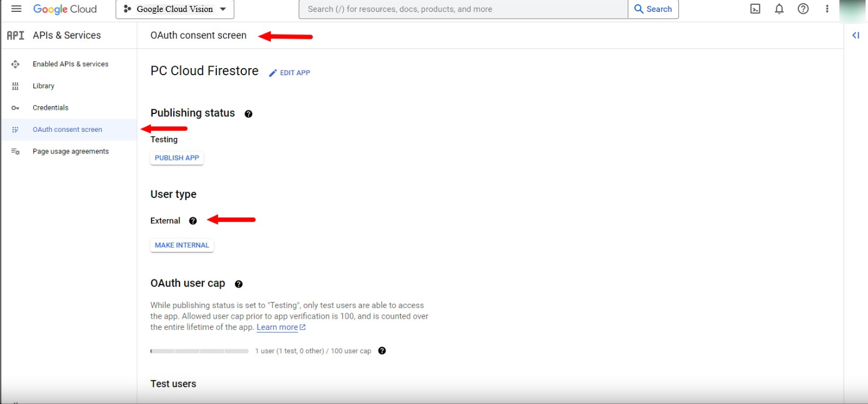868x404 pixels.
Task: Expand the Google Cloud Vision project selector
Action: pyautogui.click(x=175, y=10)
